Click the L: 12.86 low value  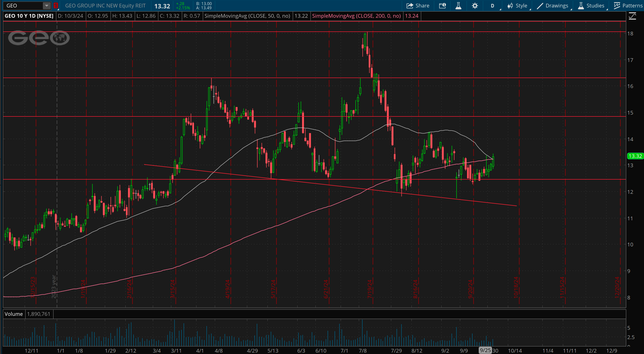pos(146,16)
